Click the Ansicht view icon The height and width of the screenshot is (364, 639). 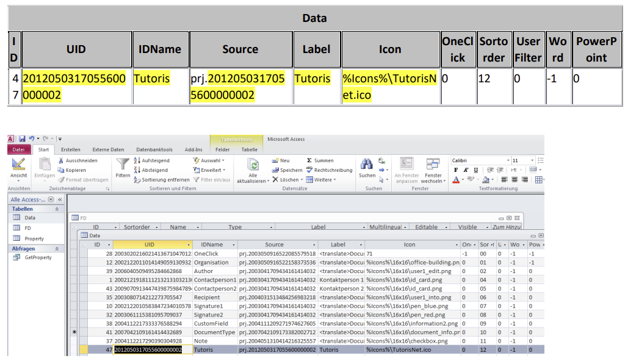pos(18,165)
